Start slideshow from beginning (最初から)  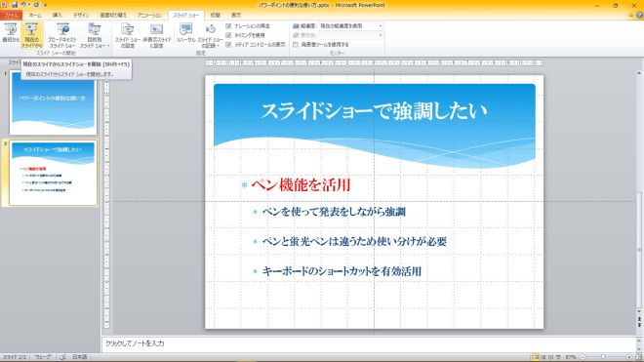point(11,34)
